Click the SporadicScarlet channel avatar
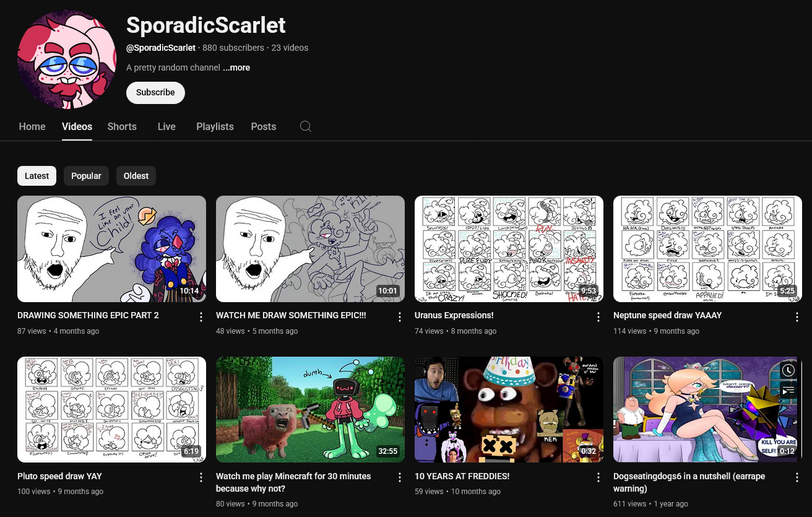Screen dimensions: 812x517 [x=67, y=59]
